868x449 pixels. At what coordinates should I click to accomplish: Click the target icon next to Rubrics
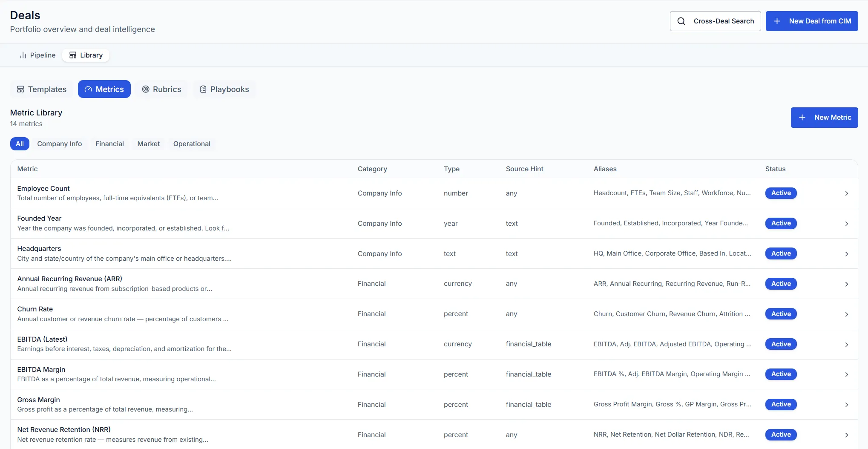[x=146, y=89]
